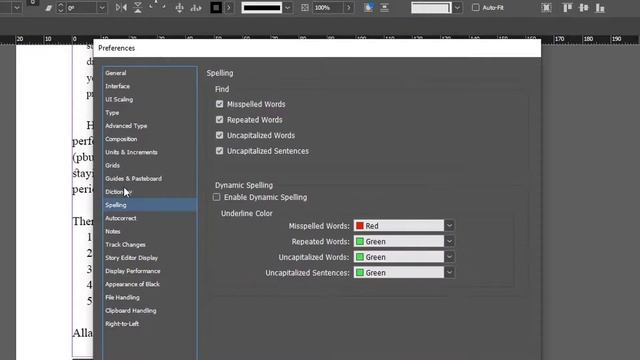Select Appearance of Black preferences

[150, 284]
